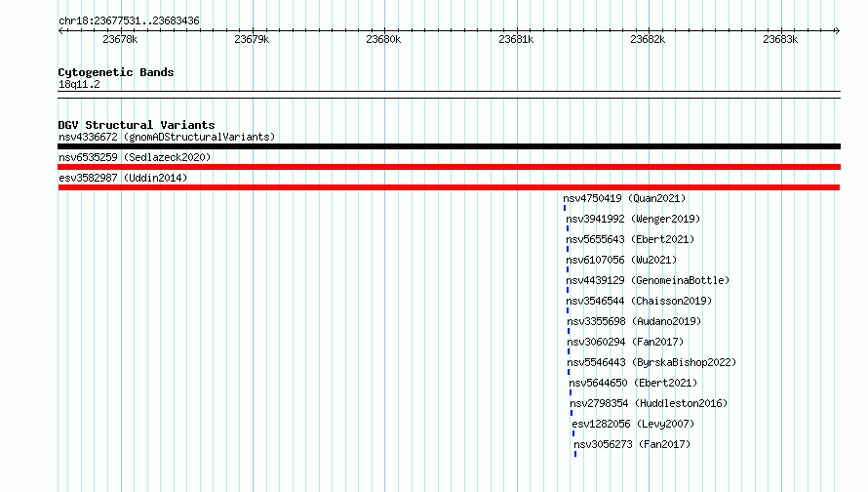Open variant nsv3546544 (Chaisson2019)
Screen dimensions: 868x492
[x=639, y=301]
